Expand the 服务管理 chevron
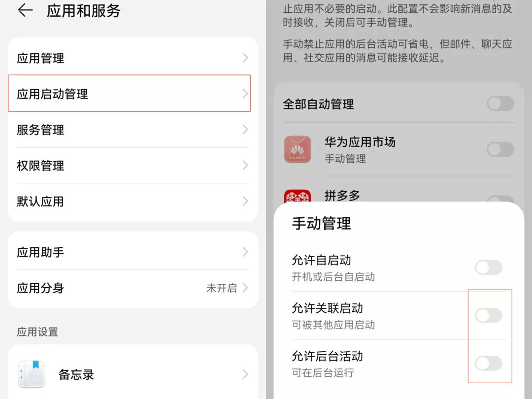Screen dimensions: 532x399 (x=245, y=130)
